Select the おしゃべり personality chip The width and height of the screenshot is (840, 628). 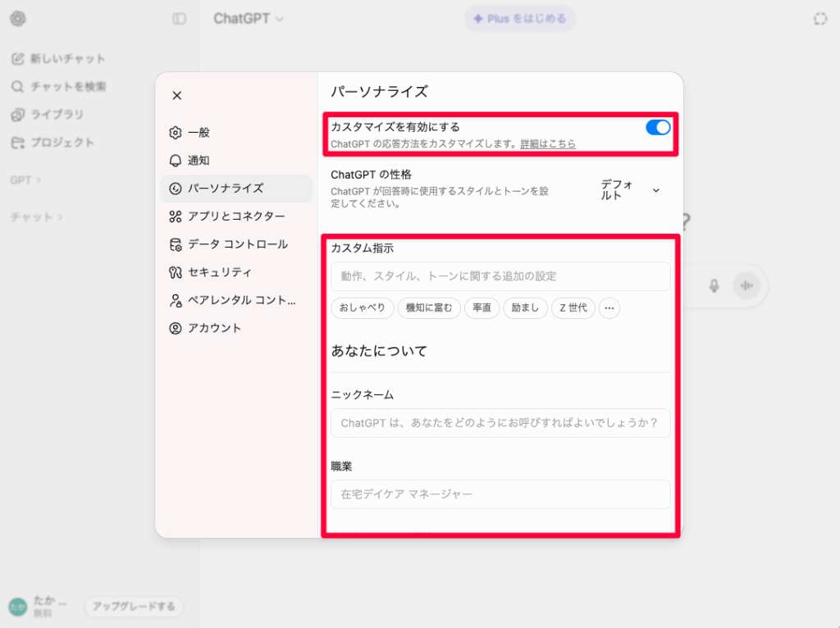pos(362,308)
